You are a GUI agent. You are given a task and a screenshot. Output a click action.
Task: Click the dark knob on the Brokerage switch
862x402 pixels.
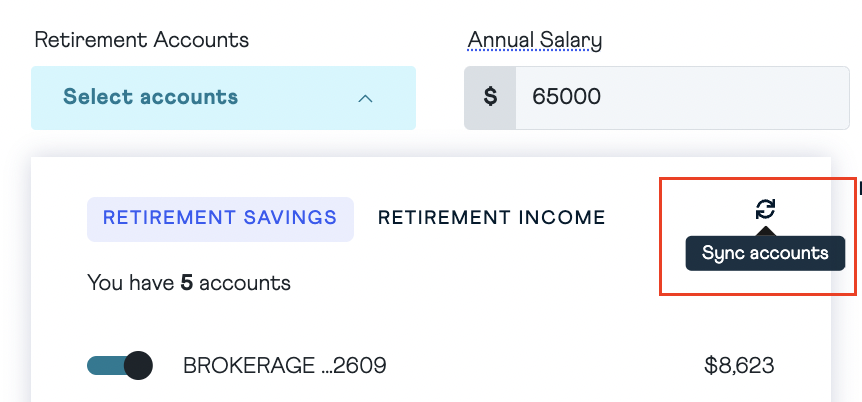pos(138,365)
